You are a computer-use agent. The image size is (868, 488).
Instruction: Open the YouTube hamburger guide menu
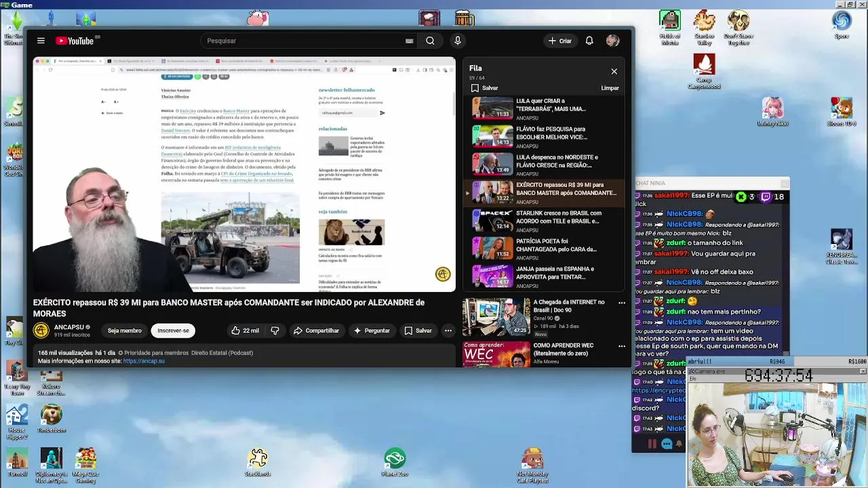click(41, 41)
